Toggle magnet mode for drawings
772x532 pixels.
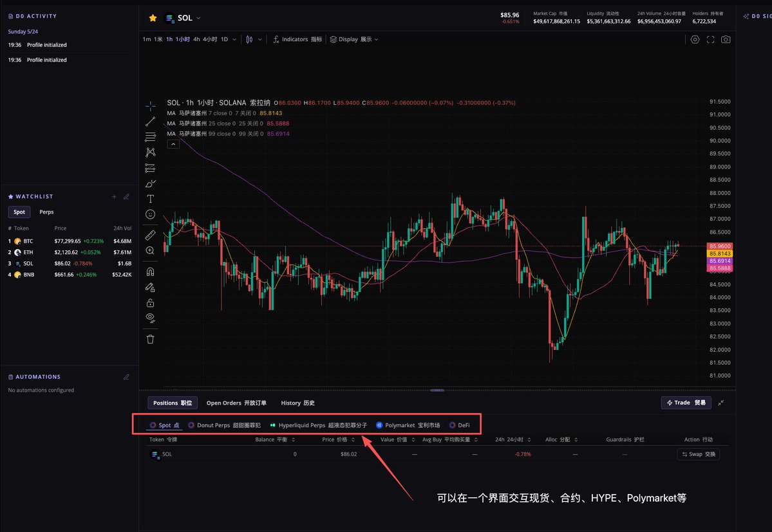151,271
